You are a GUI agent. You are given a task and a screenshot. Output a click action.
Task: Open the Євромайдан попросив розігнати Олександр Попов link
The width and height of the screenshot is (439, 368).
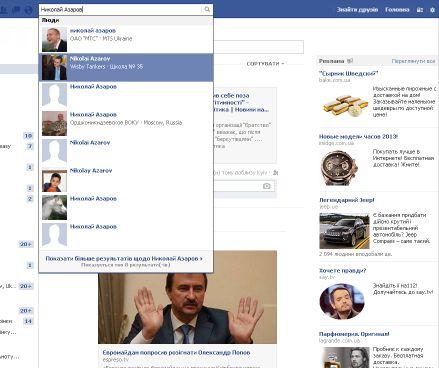176,353
